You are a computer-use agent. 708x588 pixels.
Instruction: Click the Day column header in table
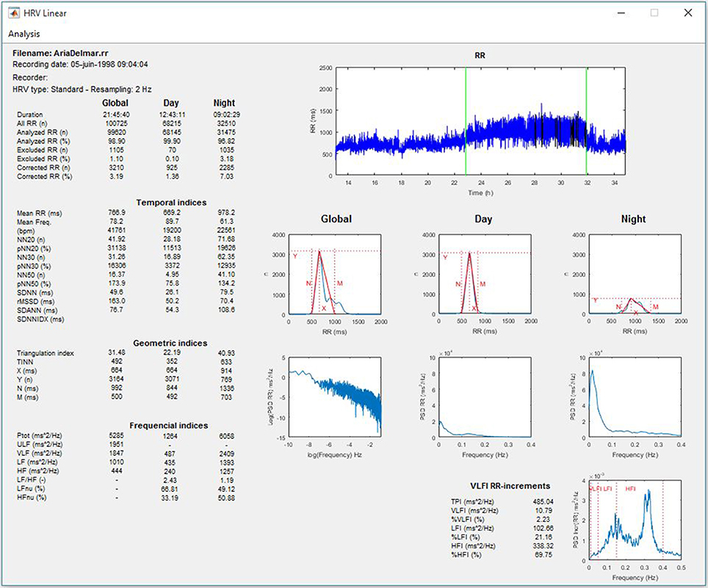point(170,103)
